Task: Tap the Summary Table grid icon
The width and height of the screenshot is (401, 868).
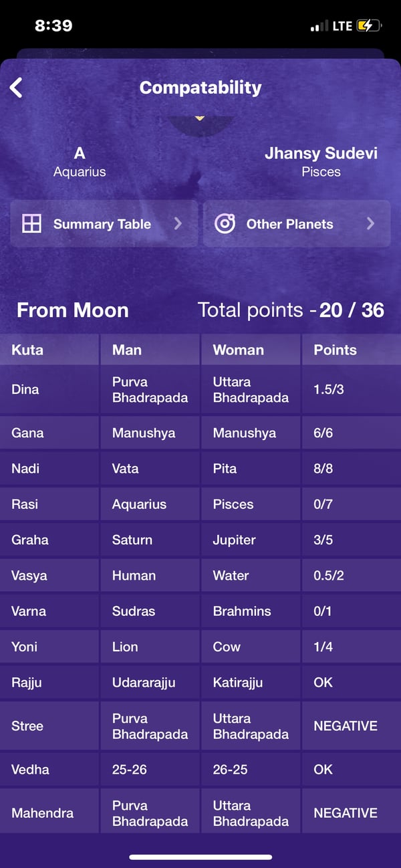Action: pos(31,224)
